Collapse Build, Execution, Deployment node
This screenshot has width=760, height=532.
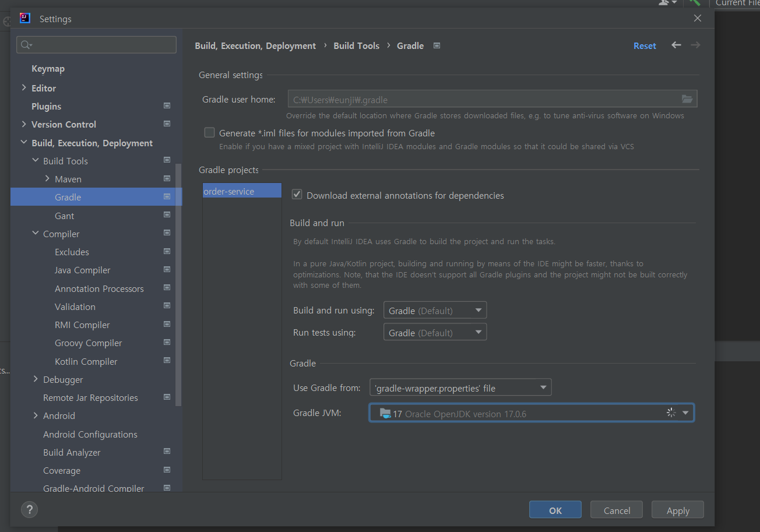[24, 142]
